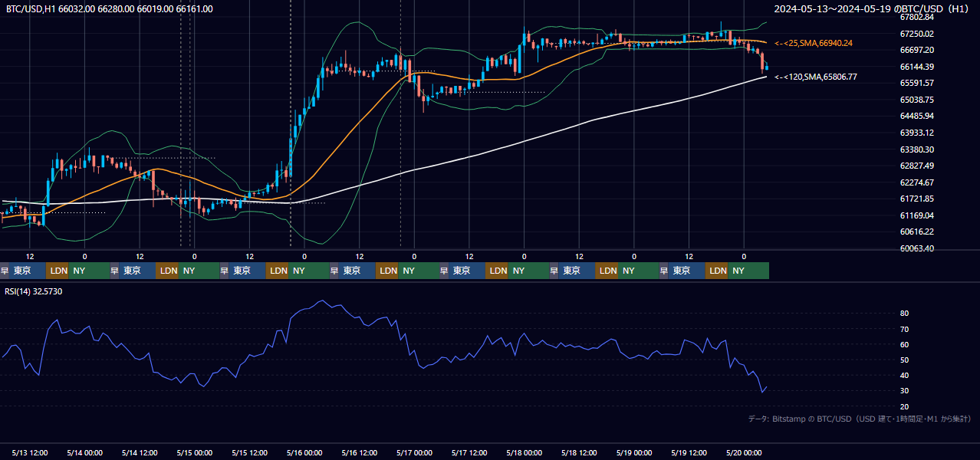
Task: Select time axis label 5/17 12:00
Action: pyautogui.click(x=469, y=452)
